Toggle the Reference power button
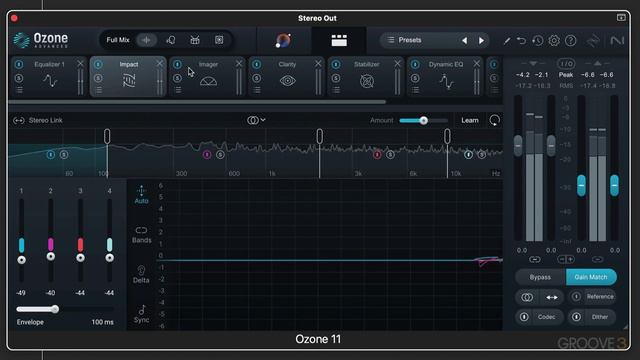The height and width of the screenshot is (360, 640). (576, 297)
